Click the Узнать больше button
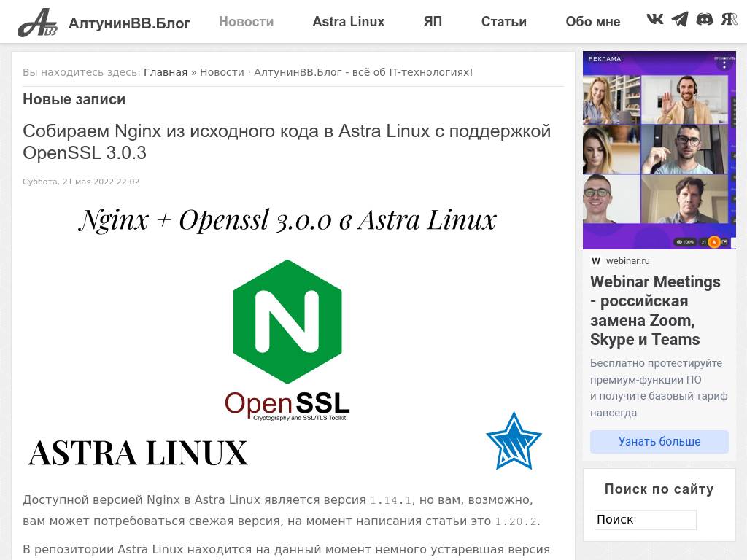Screen dimensions: 747x560 (x=659, y=441)
